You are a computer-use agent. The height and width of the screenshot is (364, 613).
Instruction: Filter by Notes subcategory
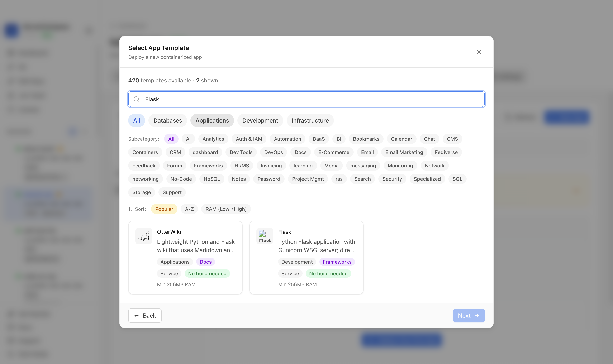(239, 179)
